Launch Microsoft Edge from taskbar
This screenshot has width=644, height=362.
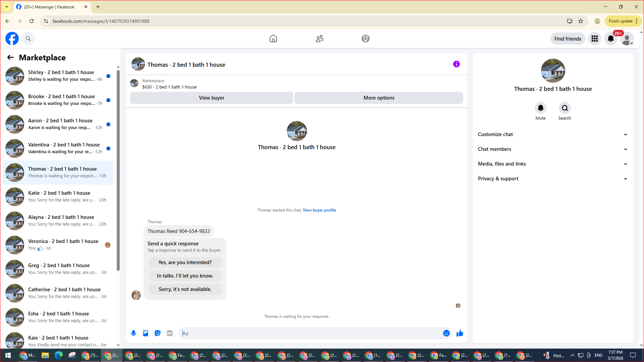[x=59, y=355]
